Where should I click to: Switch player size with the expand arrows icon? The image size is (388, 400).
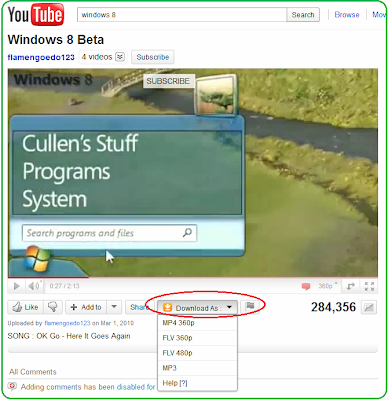(350, 286)
